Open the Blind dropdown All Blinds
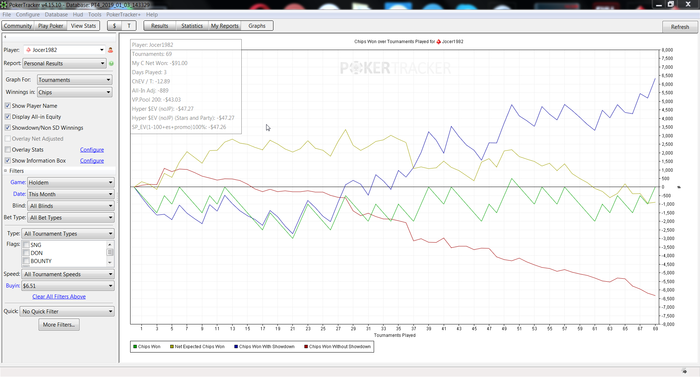This screenshot has height=377, width=700. 71,206
